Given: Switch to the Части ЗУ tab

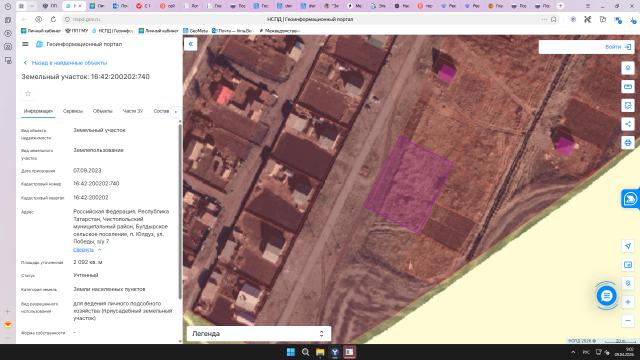Looking at the screenshot, I should tap(133, 111).
